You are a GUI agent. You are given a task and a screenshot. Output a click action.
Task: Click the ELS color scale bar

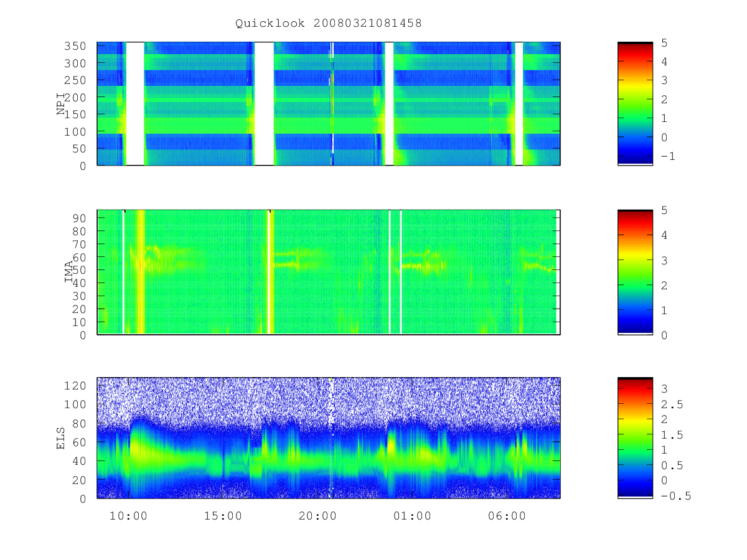(x=635, y=437)
